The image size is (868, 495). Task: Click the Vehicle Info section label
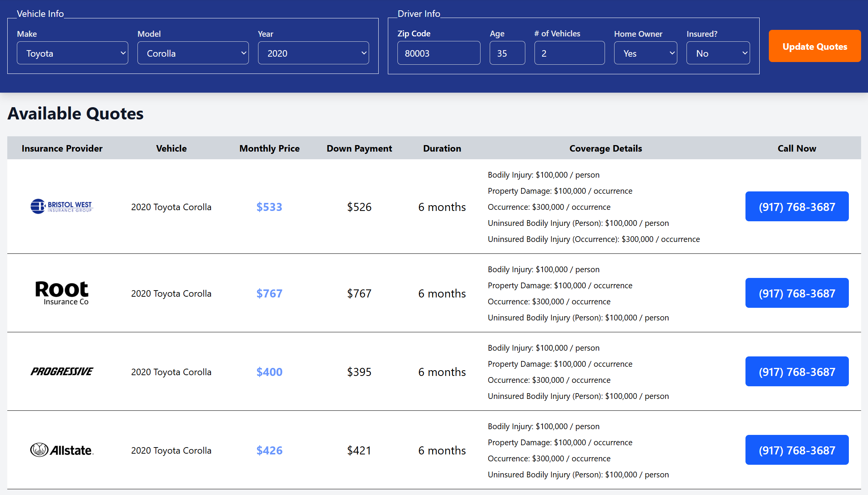click(40, 14)
